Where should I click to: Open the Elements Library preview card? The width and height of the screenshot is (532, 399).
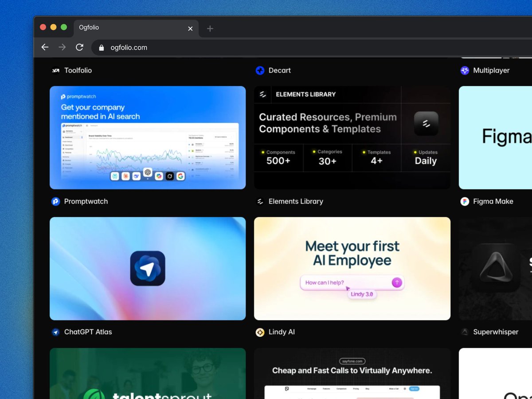[x=352, y=137]
